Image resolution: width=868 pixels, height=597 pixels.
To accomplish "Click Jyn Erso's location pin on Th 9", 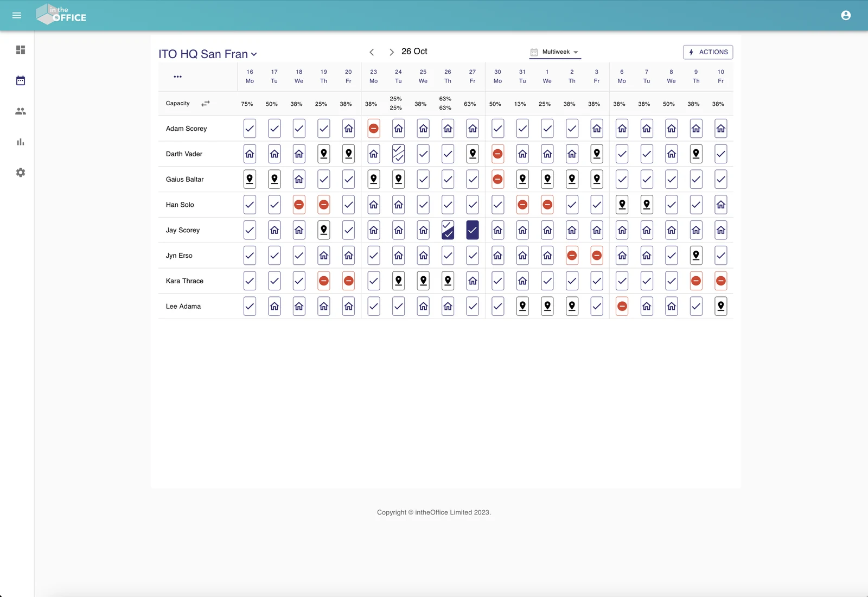I will point(696,256).
